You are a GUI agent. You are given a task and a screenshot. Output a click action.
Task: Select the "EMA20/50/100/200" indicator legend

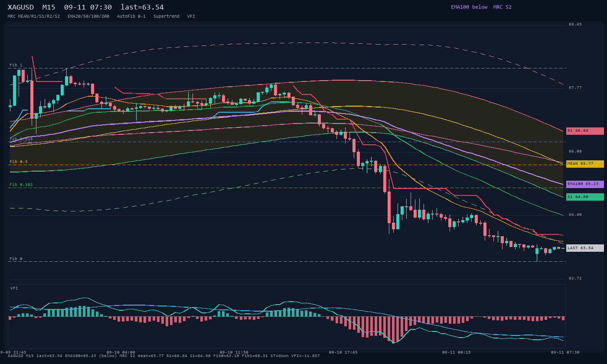[x=88, y=16]
